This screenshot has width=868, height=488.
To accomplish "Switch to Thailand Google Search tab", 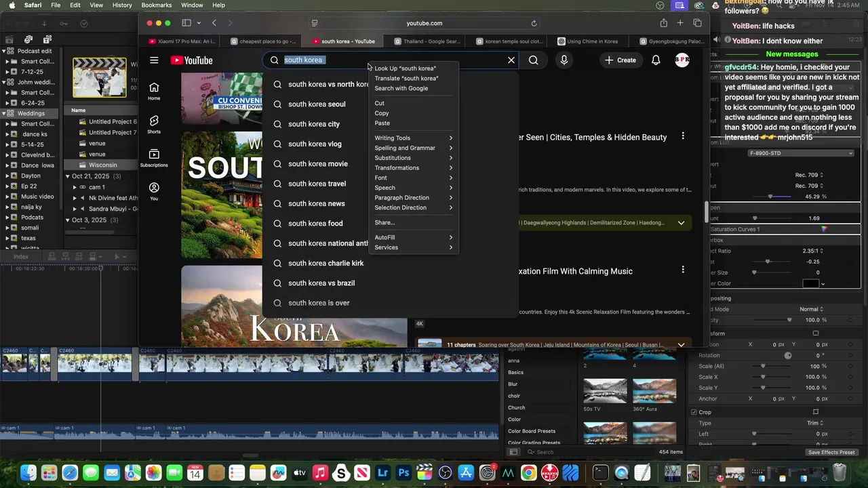I will [x=426, y=41].
